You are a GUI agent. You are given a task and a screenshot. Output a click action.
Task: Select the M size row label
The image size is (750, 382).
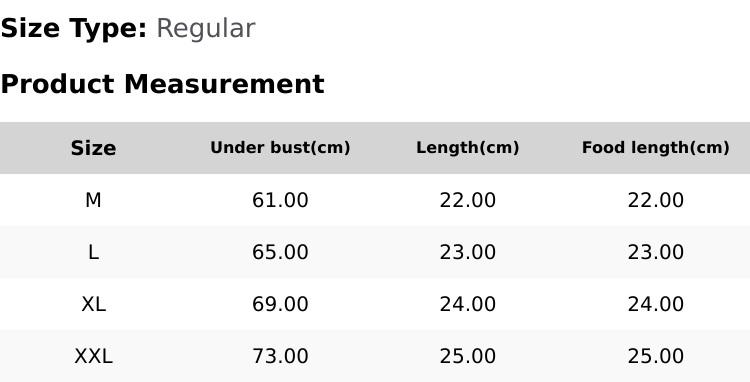(x=93, y=200)
